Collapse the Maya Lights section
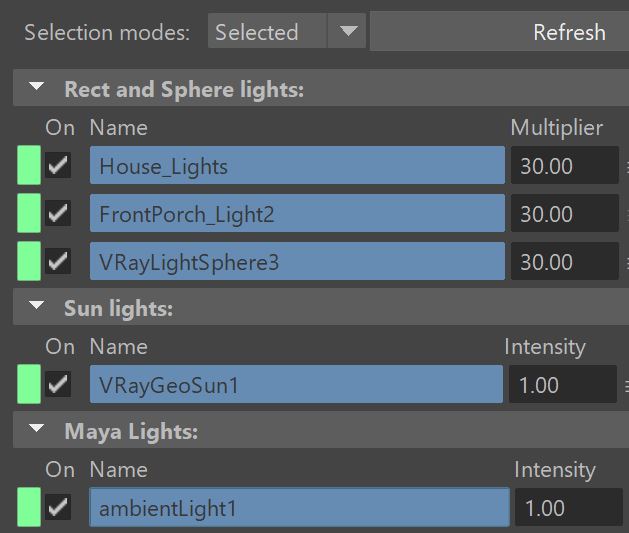Screen dimensions: 629x533 coord(37,429)
